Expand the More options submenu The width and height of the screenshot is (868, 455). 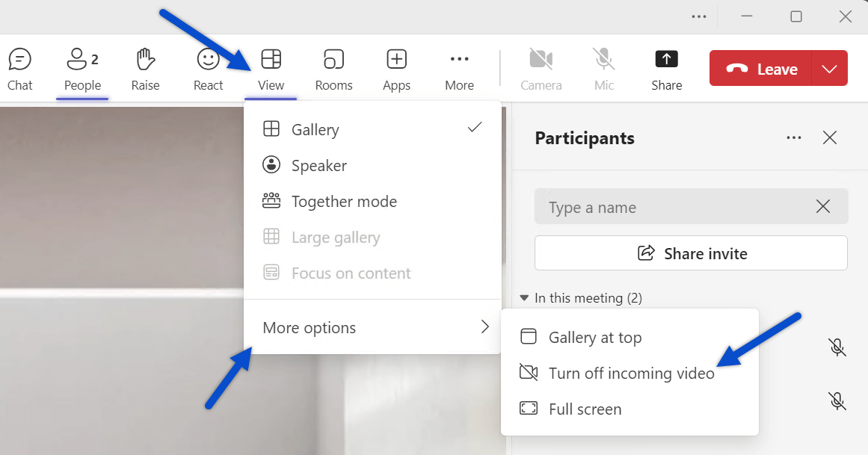[372, 328]
